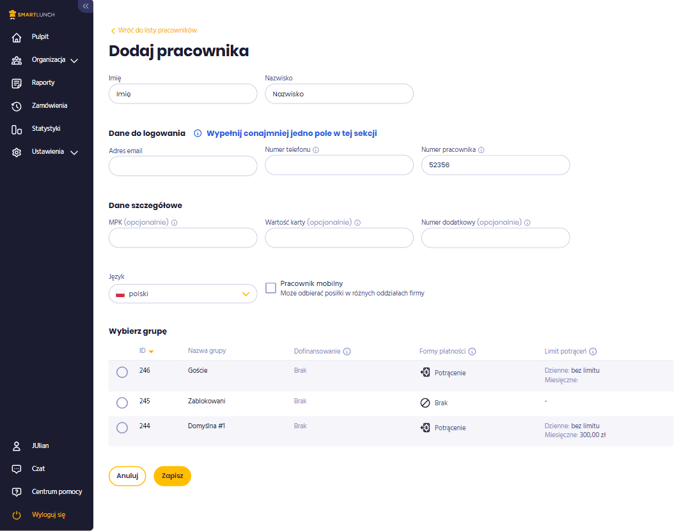Select the Domyślna #1 group radio button
688x531 pixels.
pos(122,427)
